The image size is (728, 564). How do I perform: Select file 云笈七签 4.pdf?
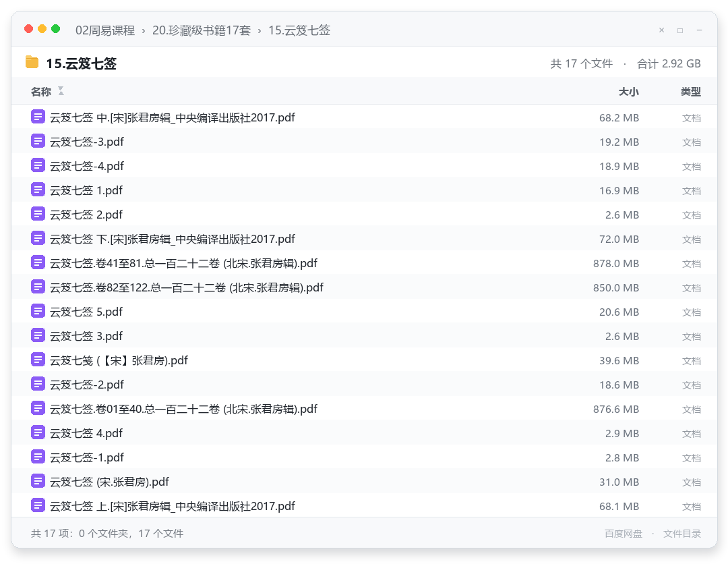(x=86, y=433)
